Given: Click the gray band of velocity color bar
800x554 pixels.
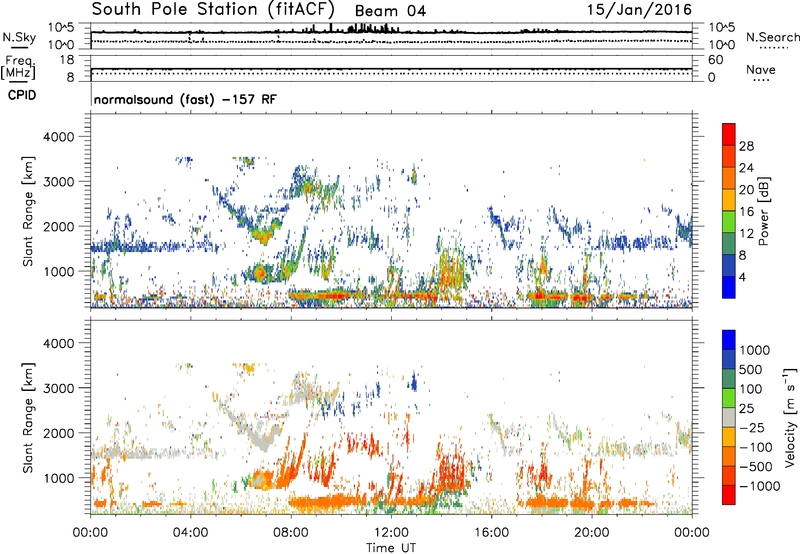Looking at the screenshot, I should [x=729, y=418].
